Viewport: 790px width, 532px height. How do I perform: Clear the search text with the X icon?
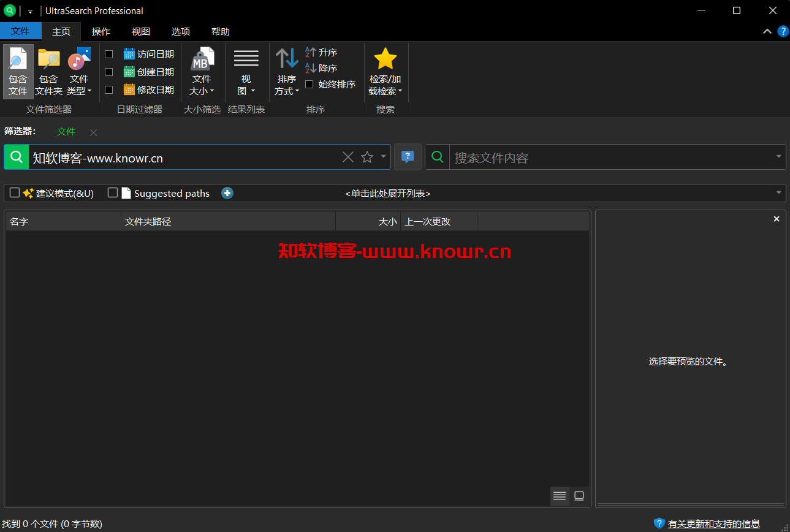coord(348,157)
